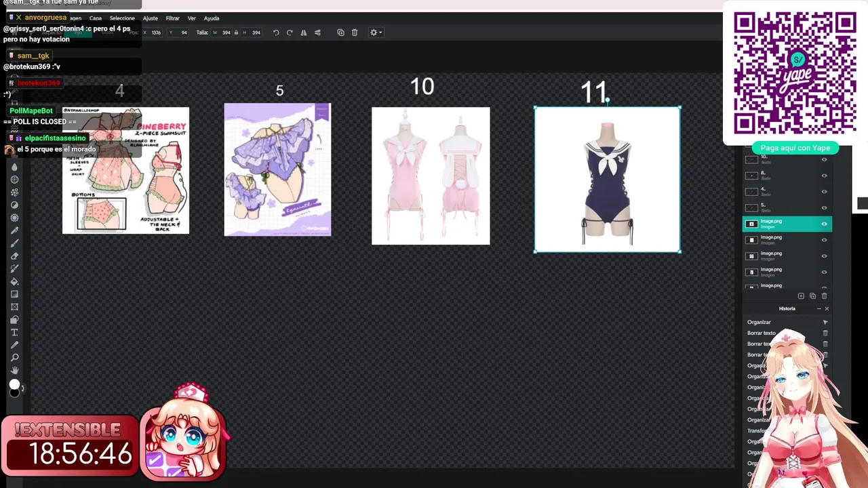Click the rotate right icon in options bar
This screenshot has width=868, height=488.
(290, 33)
